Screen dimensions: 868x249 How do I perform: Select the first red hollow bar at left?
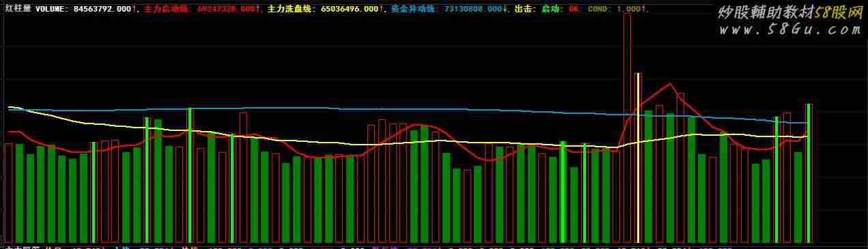tap(8, 193)
